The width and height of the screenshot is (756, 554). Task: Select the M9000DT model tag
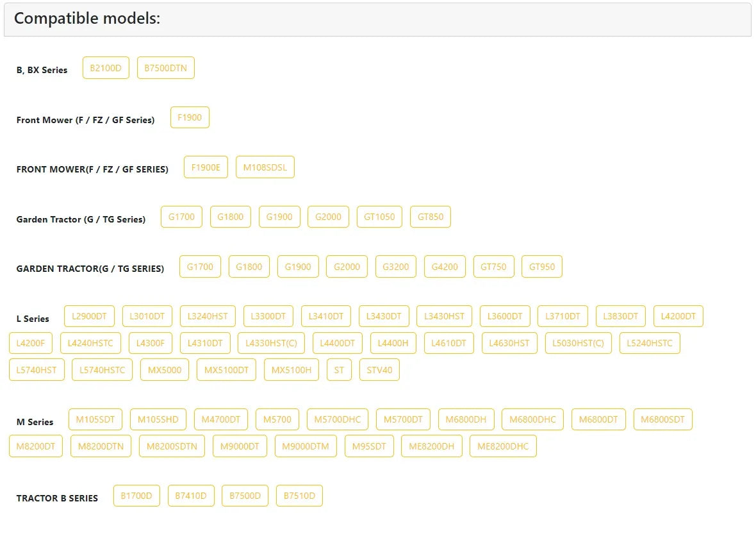pyautogui.click(x=240, y=446)
